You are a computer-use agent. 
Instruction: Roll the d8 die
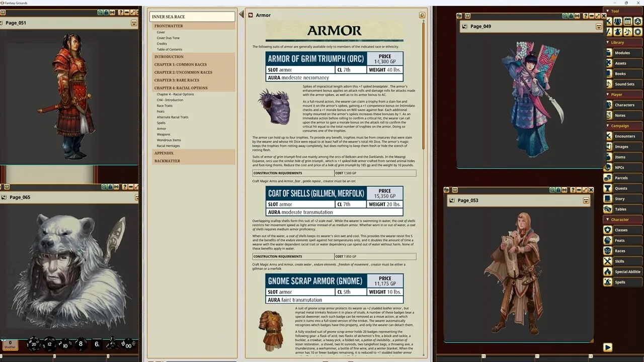click(80, 344)
